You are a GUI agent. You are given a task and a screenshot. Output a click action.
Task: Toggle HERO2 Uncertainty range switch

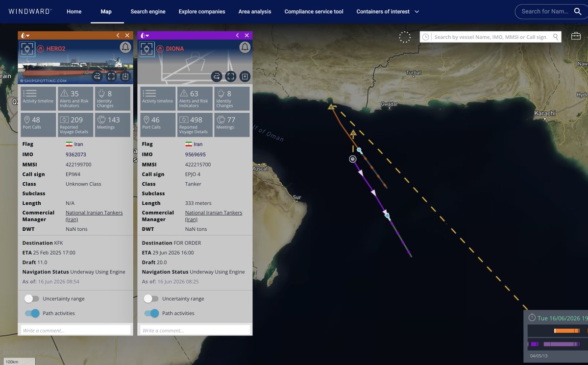click(31, 298)
